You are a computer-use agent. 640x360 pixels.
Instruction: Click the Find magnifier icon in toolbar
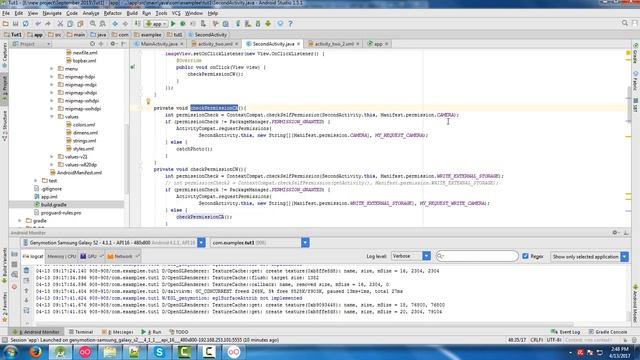93,24
